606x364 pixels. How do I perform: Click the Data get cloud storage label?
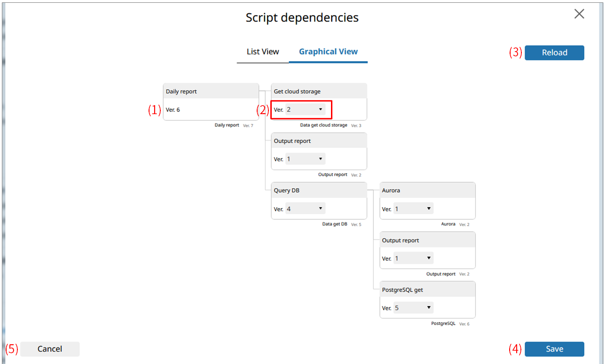tap(323, 125)
